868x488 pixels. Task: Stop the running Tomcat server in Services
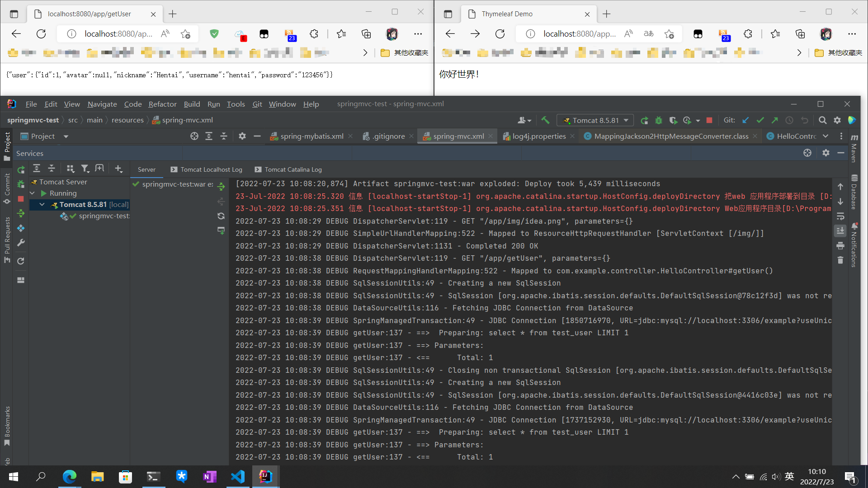click(x=21, y=199)
